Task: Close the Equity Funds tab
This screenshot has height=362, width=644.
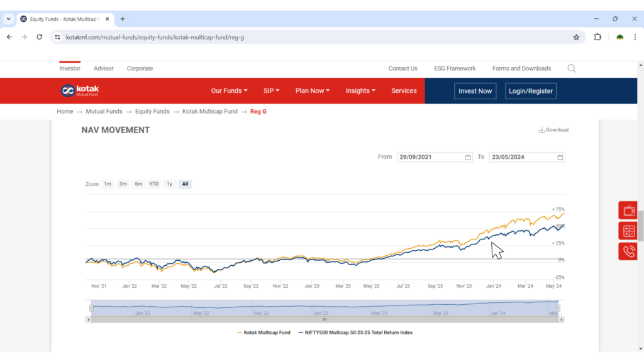Action: [107, 19]
